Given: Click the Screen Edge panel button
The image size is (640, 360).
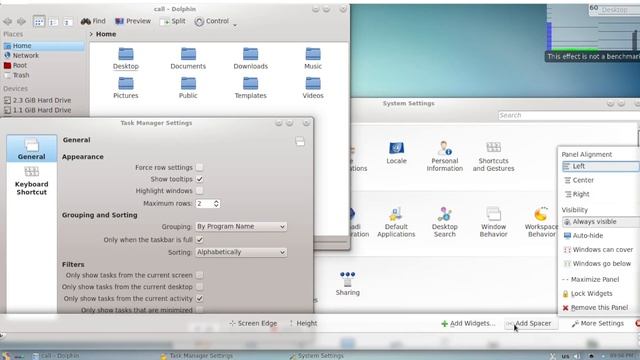Looking at the screenshot, I should [x=253, y=323].
